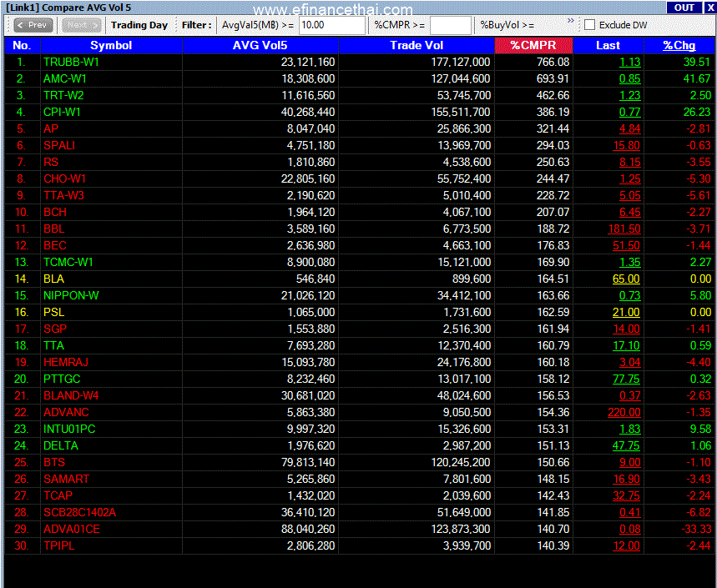Select the TPIPL symbol
Image resolution: width=717 pixels, height=588 pixels.
[59, 546]
